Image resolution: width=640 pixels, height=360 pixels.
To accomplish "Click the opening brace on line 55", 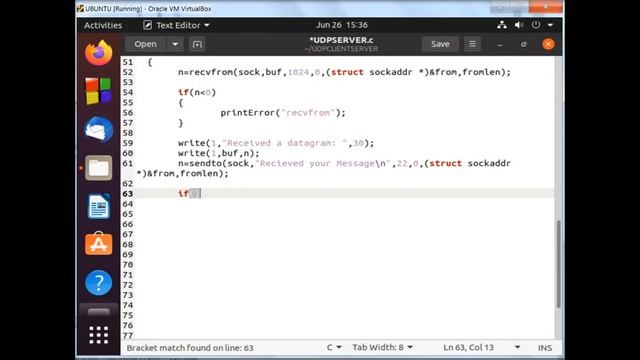I will [180, 102].
